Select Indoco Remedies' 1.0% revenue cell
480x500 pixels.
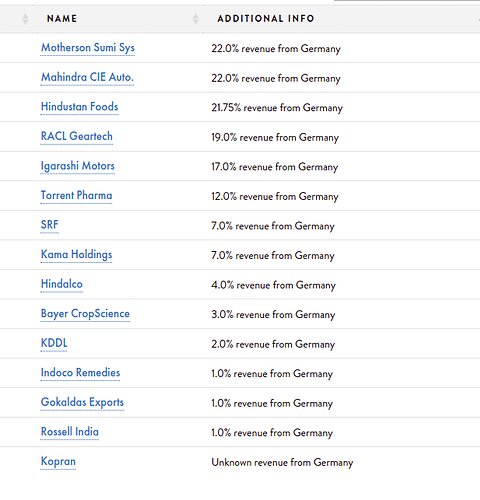[272, 374]
